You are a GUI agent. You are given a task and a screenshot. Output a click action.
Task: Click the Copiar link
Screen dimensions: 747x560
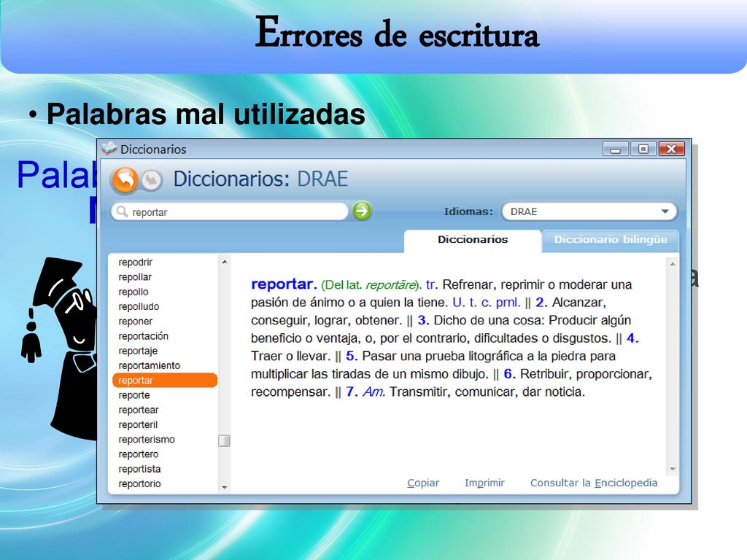click(423, 483)
